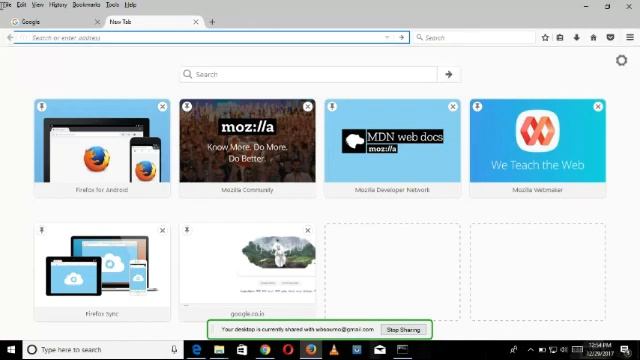Close the Google tab
This screenshot has height=360, width=640.
[97, 22]
